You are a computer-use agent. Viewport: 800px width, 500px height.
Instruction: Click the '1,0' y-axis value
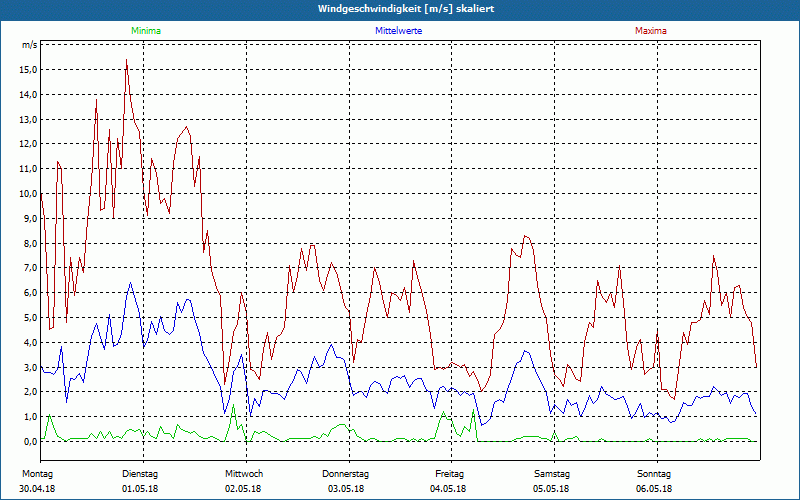30,417
